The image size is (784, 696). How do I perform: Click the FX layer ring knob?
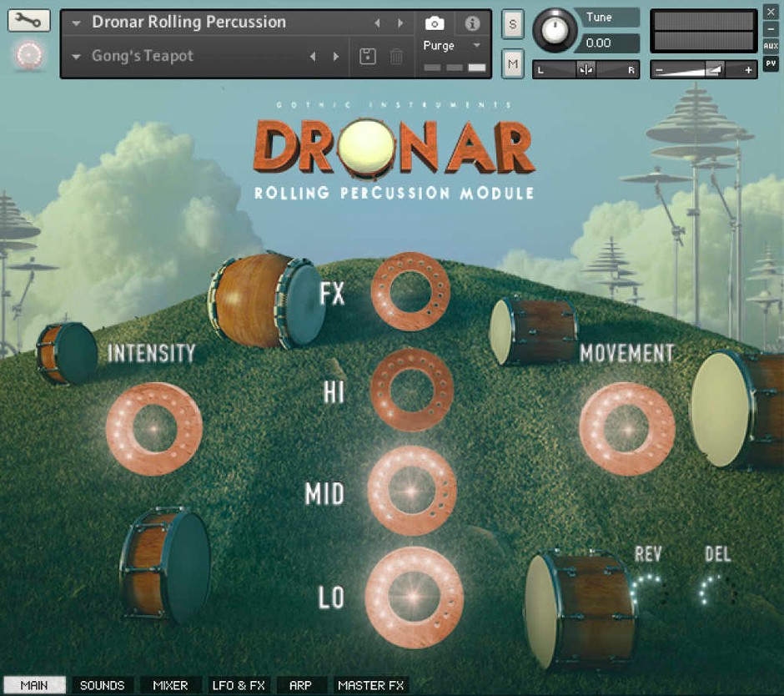click(410, 292)
